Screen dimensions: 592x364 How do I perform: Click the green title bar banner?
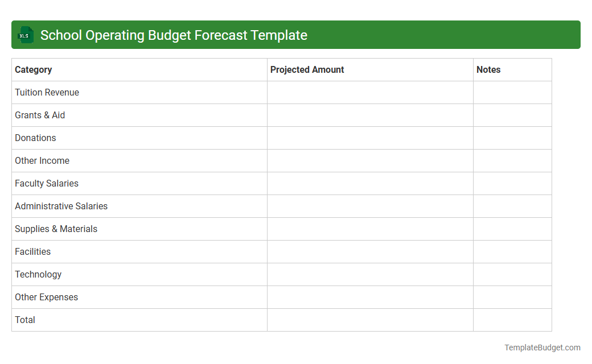(296, 35)
